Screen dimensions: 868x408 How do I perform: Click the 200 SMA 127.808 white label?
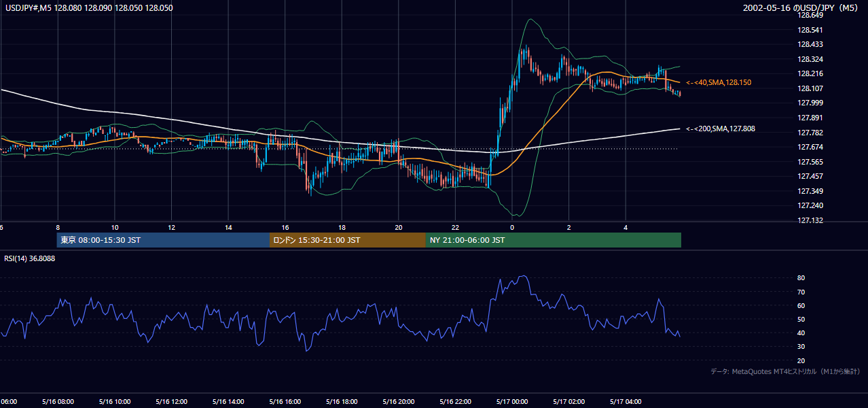coord(720,129)
